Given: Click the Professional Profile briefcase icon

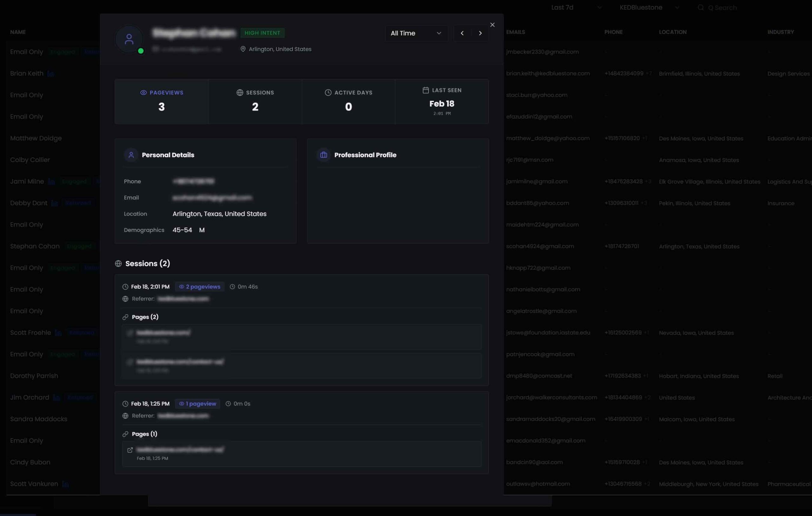Looking at the screenshot, I should (324, 155).
